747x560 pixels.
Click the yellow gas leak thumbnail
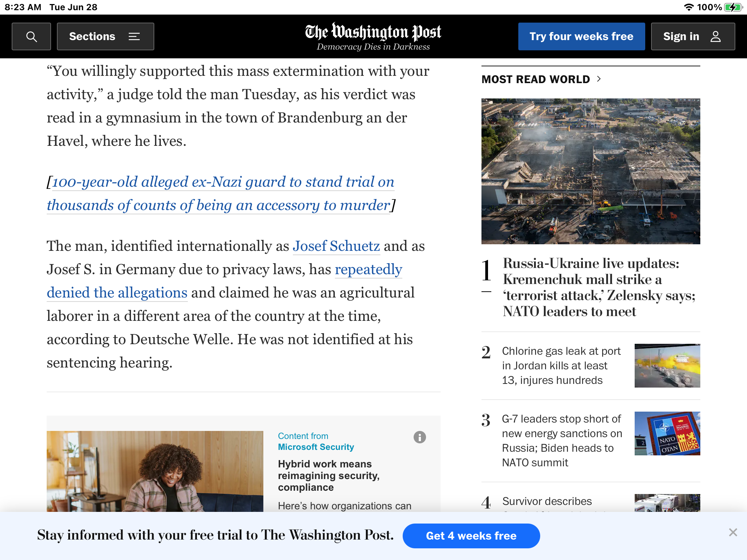click(x=667, y=366)
